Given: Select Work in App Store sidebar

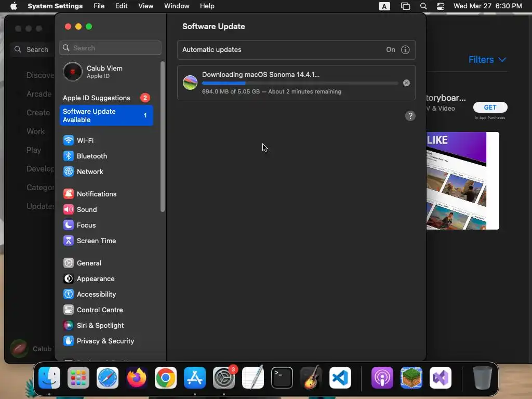Looking at the screenshot, I should click(x=35, y=131).
